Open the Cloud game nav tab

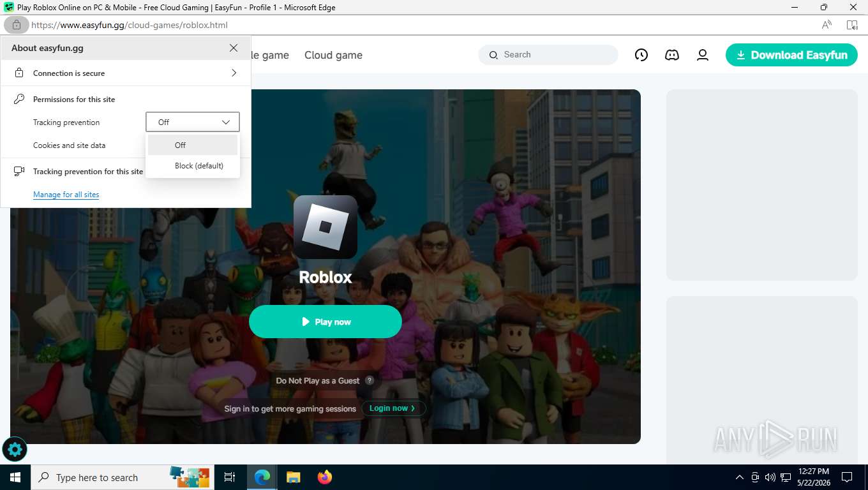point(333,55)
